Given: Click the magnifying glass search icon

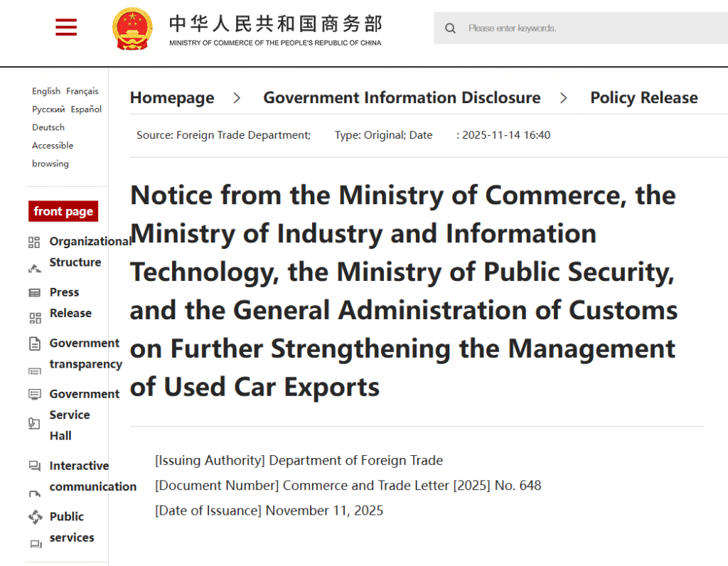Looking at the screenshot, I should click(x=450, y=28).
